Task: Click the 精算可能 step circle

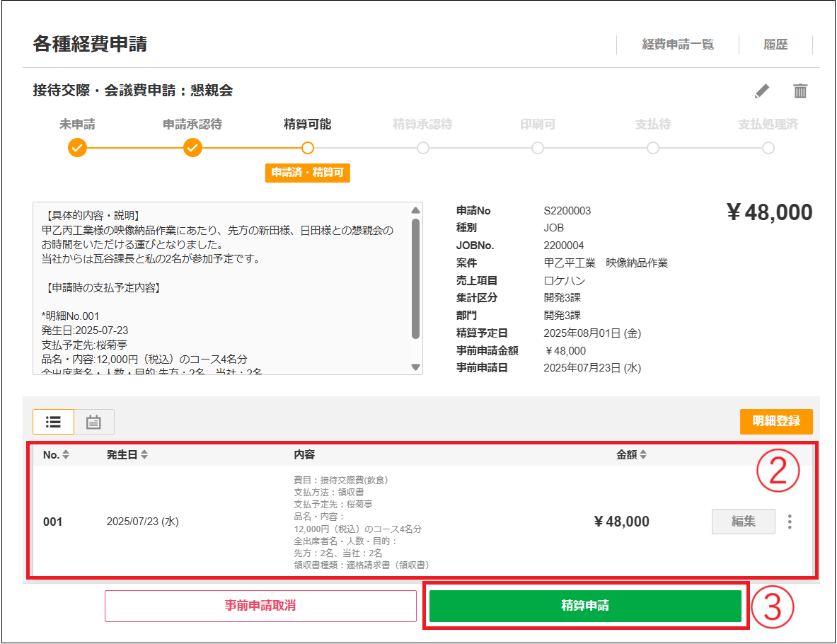Action: tap(308, 148)
